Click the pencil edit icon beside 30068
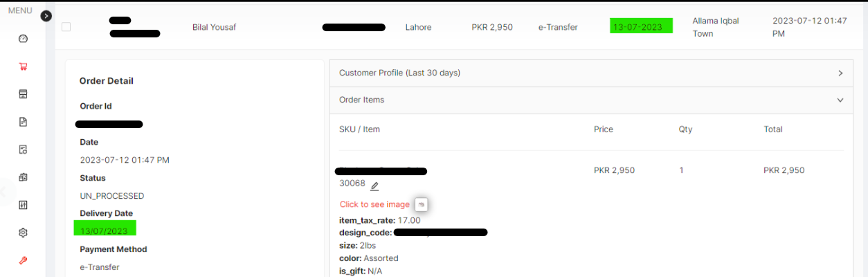 (374, 186)
